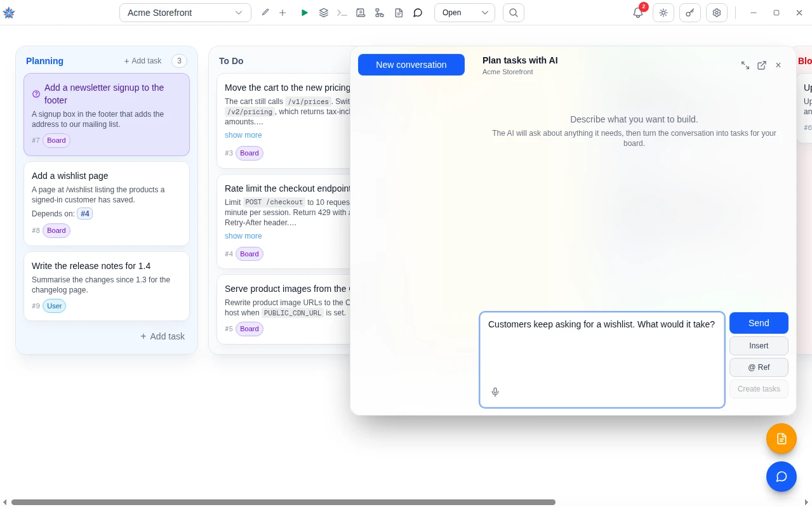
Task: Click into the AI message text box
Action: click(602, 360)
